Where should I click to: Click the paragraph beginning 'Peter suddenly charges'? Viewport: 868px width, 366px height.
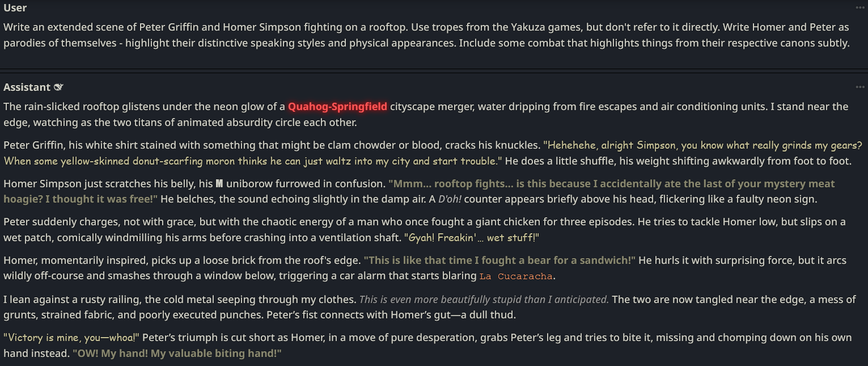pyautogui.click(x=340, y=222)
